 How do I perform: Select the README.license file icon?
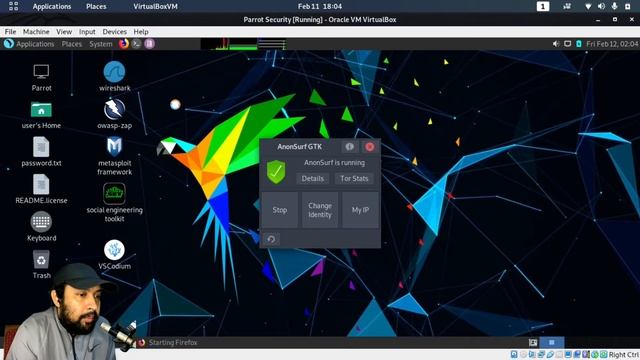click(41, 184)
